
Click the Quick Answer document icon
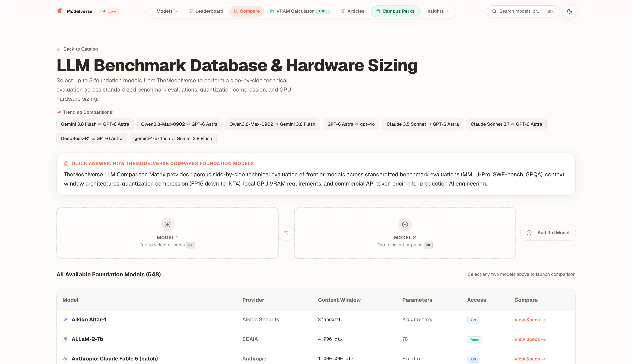pyautogui.click(x=66, y=163)
